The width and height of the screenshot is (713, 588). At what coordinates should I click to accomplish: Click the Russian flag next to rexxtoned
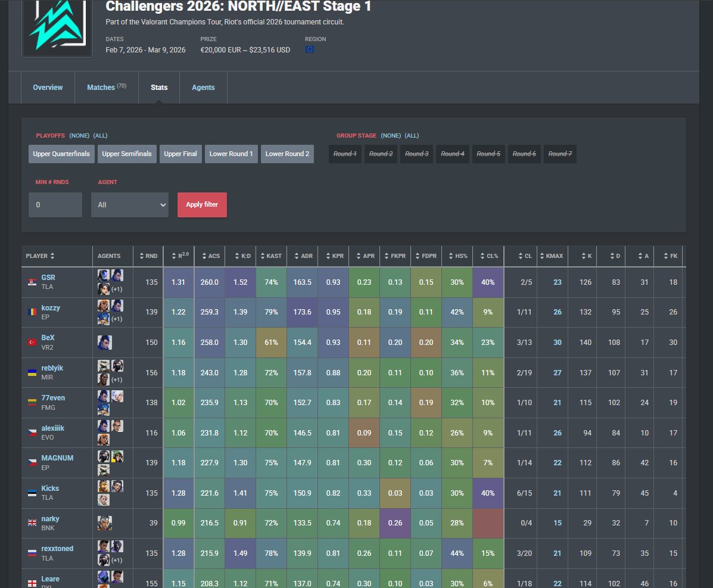[32, 553]
